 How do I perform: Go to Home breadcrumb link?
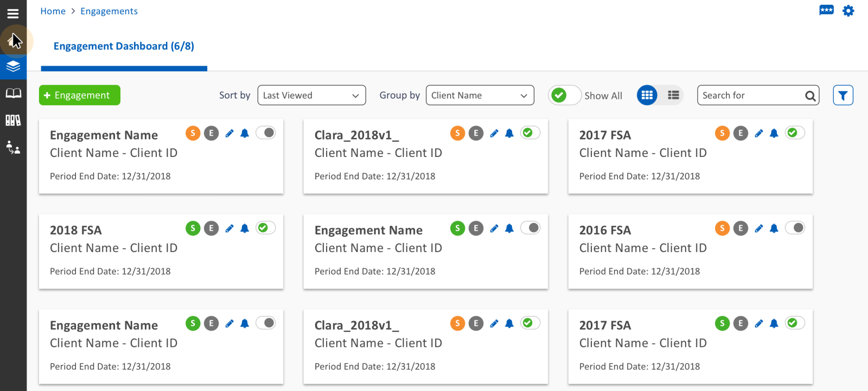coord(53,11)
